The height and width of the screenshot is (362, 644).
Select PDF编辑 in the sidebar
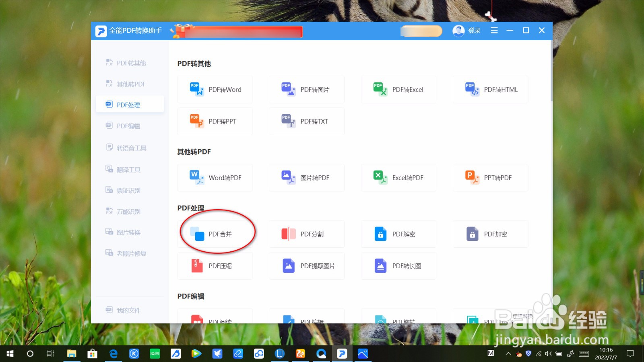[130, 126]
